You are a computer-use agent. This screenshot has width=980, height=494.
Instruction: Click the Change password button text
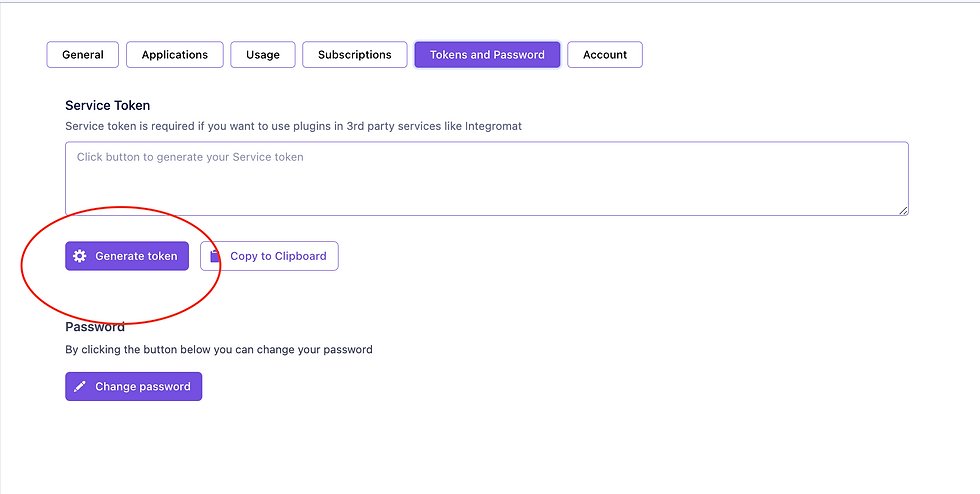(x=142, y=386)
